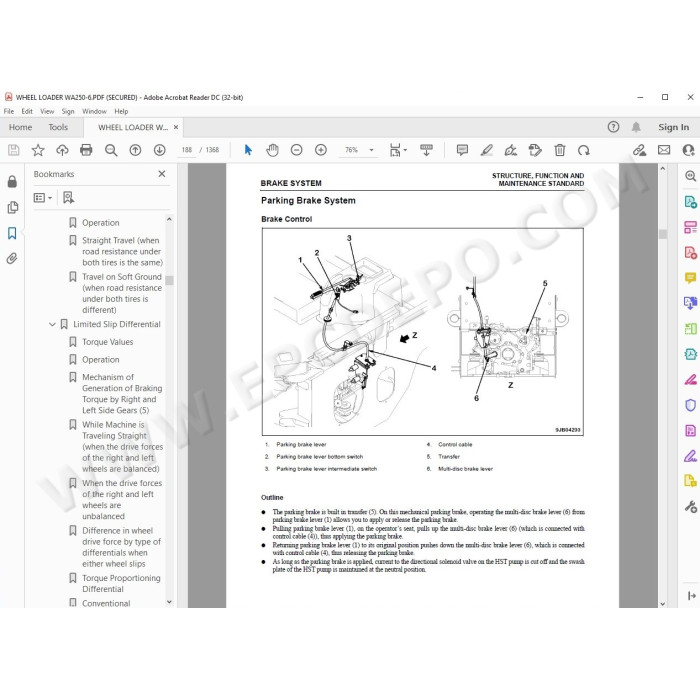Show page thumbnails panel
This screenshot has height=700, width=700.
pyautogui.click(x=12, y=207)
